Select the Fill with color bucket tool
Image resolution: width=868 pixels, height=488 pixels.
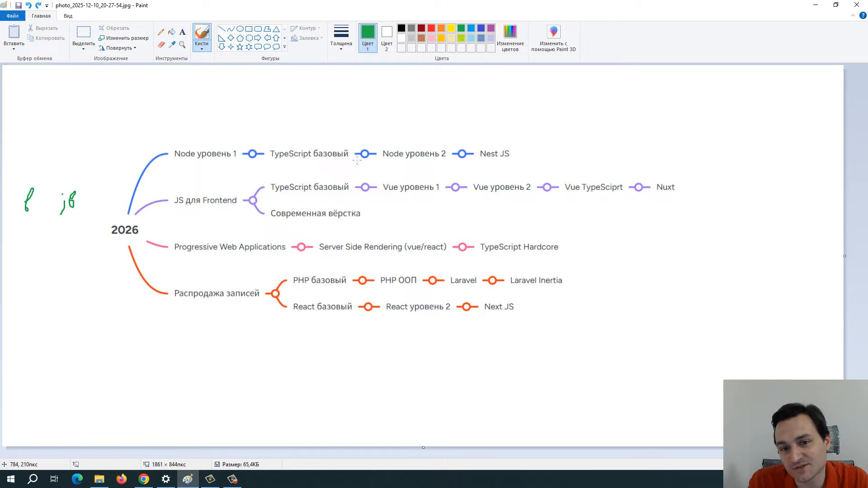tap(172, 32)
